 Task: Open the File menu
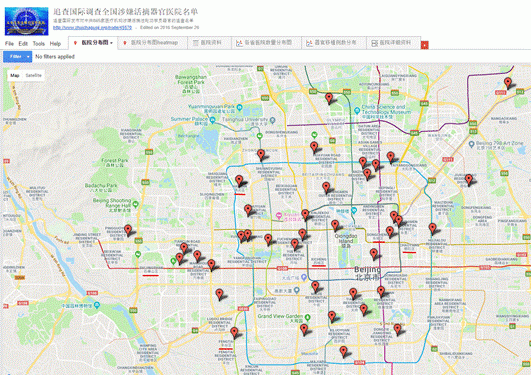point(9,44)
